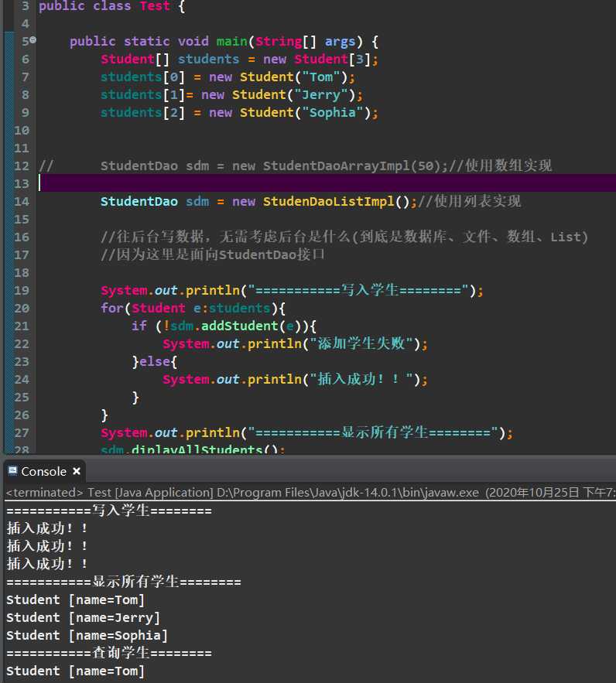This screenshot has height=683, width=616.
Task: Close the Console view
Action: (x=77, y=471)
